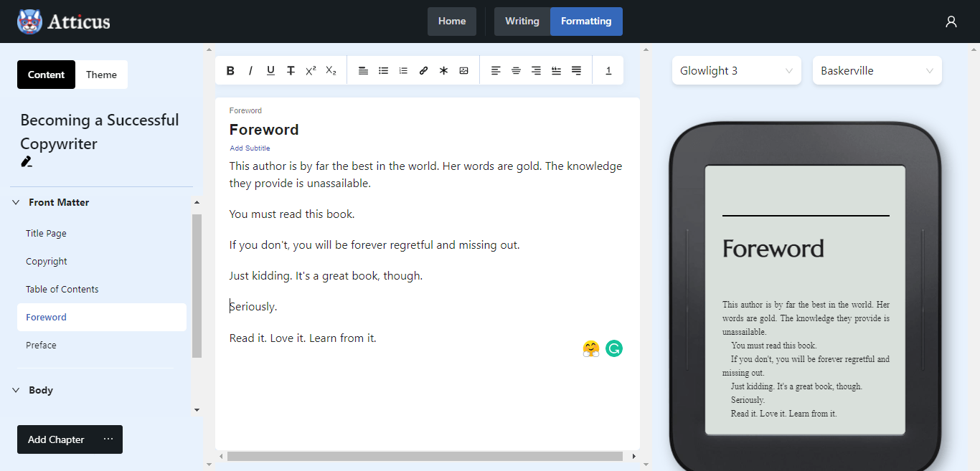
Task: Click the sidebar scroll up arrow
Action: 197,202
